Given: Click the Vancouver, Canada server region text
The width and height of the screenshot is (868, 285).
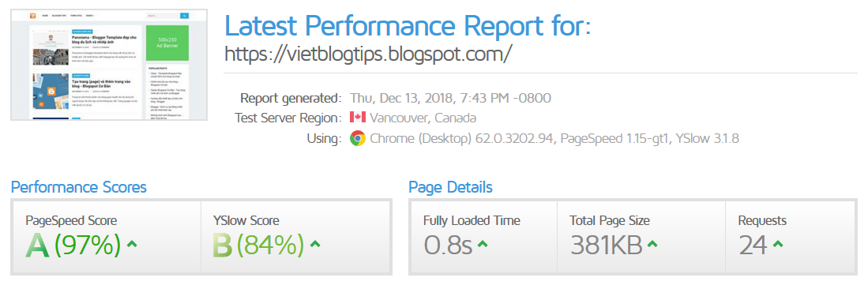Looking at the screenshot, I should click(423, 118).
